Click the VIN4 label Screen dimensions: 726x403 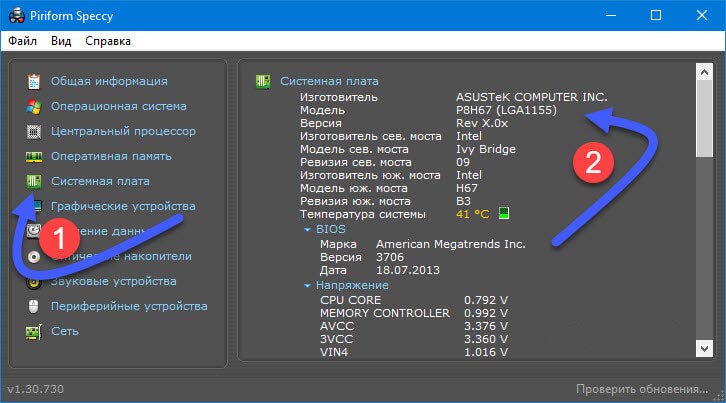click(334, 352)
